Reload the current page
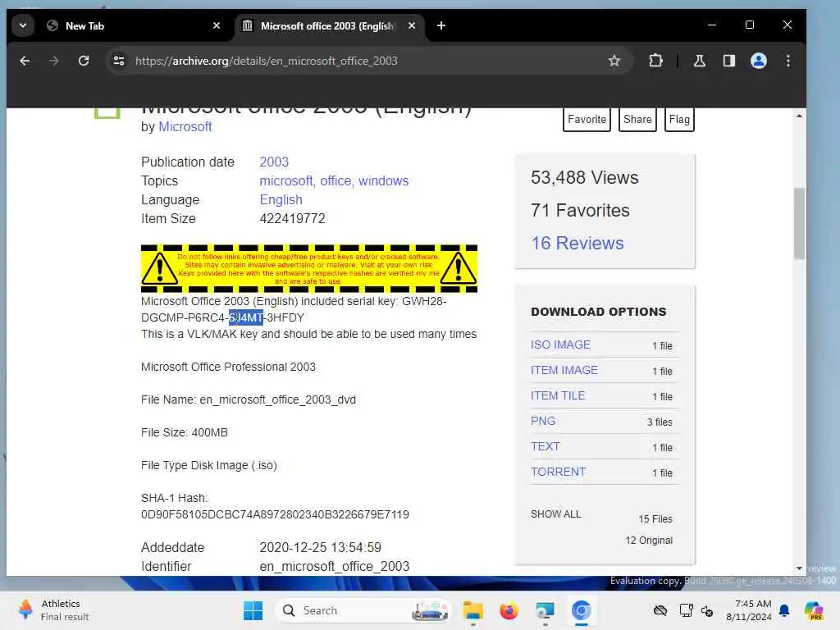Image resolution: width=840 pixels, height=630 pixels. (x=84, y=61)
